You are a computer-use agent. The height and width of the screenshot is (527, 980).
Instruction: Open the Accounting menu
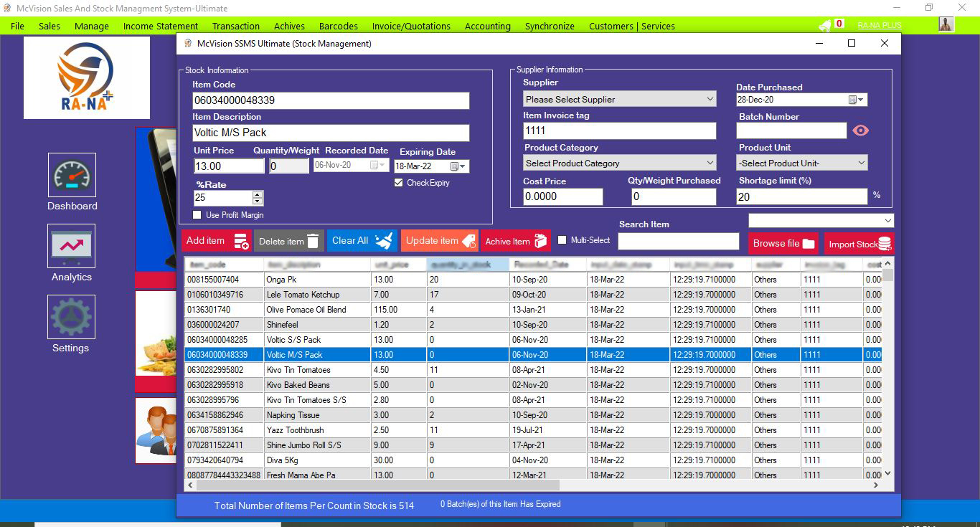488,26
